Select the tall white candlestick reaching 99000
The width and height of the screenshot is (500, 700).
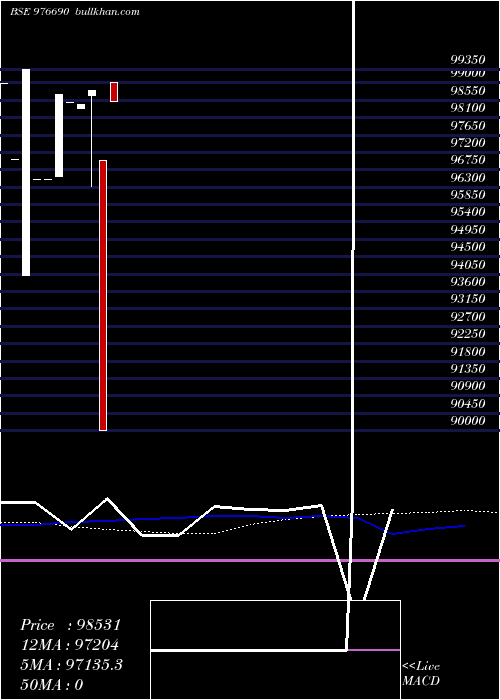pos(26,172)
